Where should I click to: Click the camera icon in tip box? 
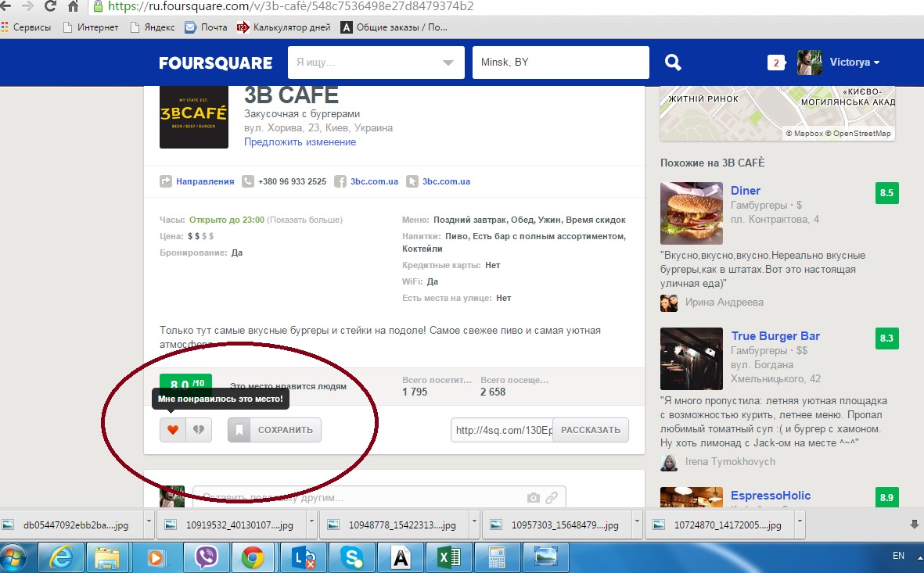coord(534,498)
